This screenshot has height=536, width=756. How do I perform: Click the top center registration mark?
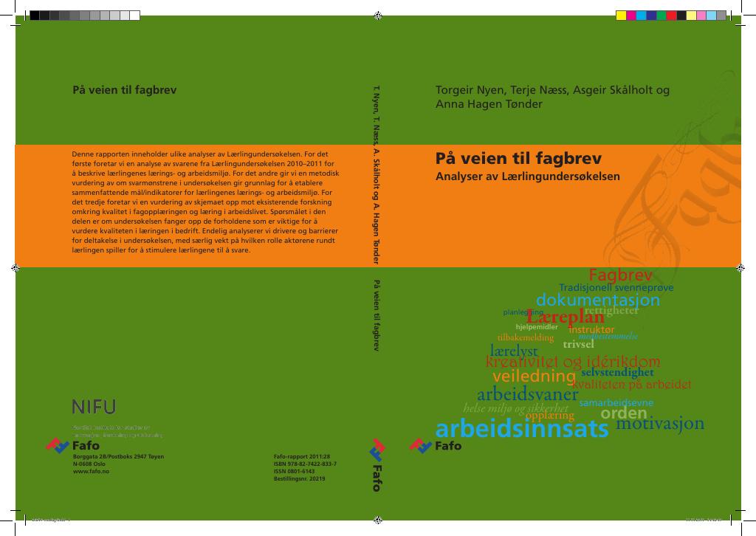(x=378, y=16)
